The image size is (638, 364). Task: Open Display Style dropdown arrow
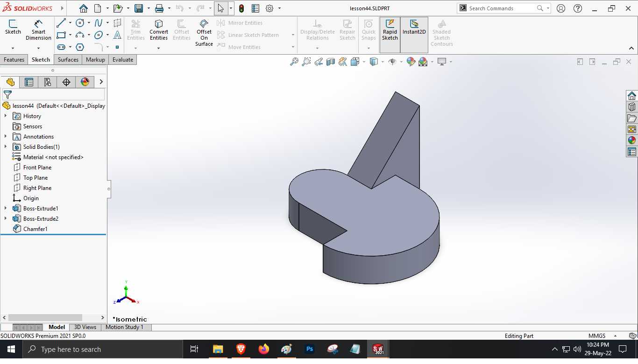pos(382,62)
